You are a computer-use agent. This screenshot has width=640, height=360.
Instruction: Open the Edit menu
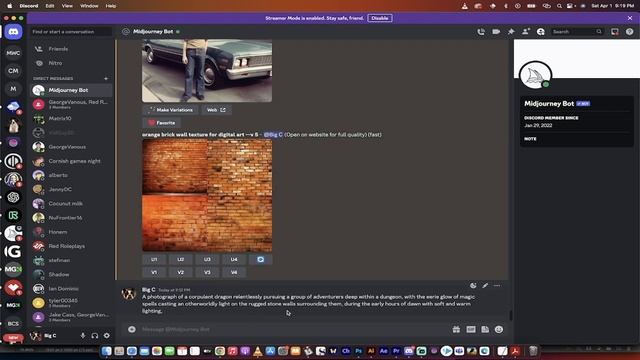[x=50, y=6]
